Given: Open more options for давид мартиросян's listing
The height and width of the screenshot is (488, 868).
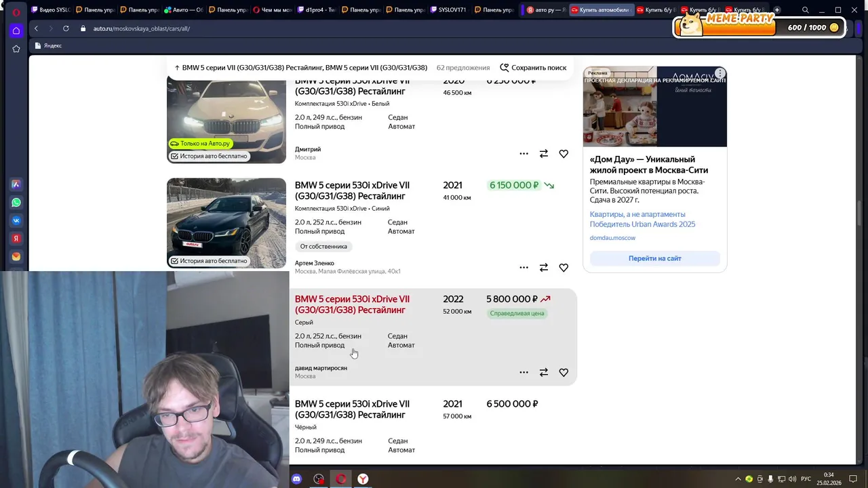Looking at the screenshot, I should pos(524,372).
